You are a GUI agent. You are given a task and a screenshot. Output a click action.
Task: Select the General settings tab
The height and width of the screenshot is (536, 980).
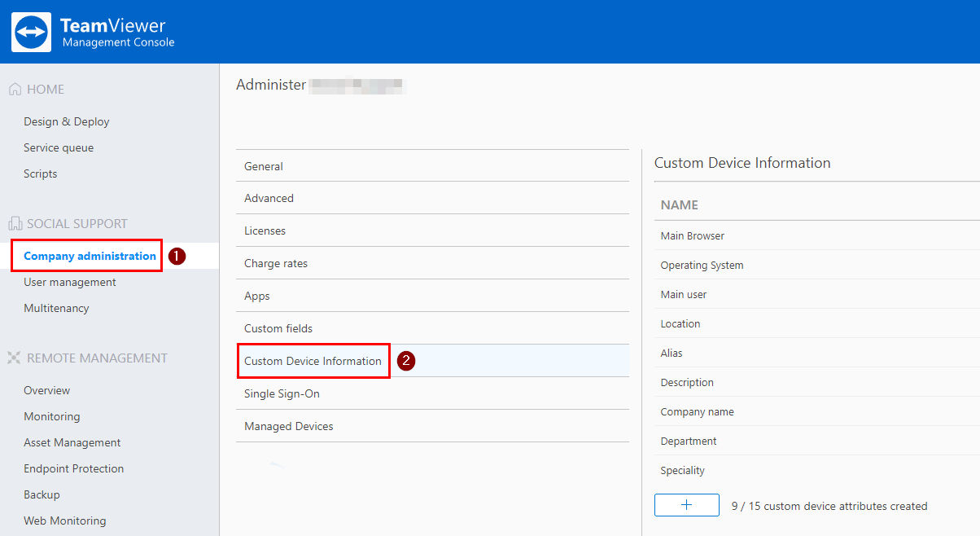[432, 166]
